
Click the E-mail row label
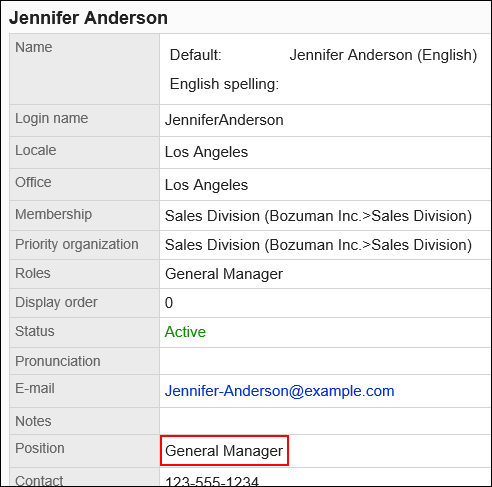tap(35, 388)
